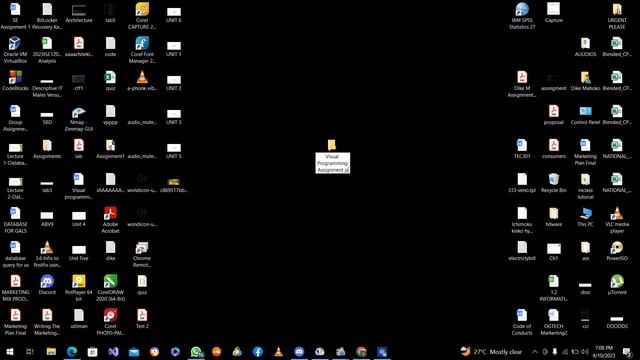The width and height of the screenshot is (640, 360).
Task: Open Microsoft Store in the taskbar
Action: tap(92, 351)
